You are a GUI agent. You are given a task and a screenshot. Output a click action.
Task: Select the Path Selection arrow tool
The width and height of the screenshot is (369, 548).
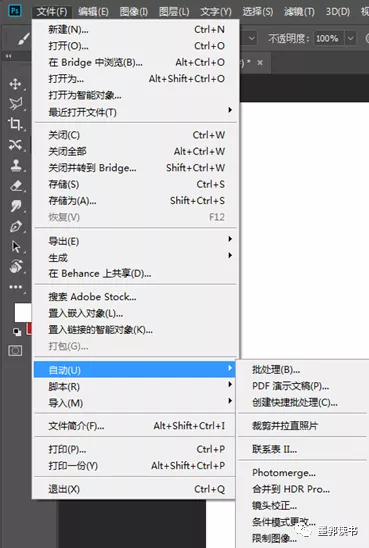coord(16,247)
